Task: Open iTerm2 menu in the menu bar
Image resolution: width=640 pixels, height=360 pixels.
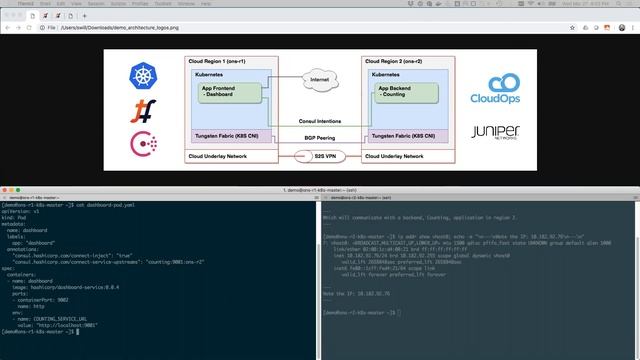Action: (25, 4)
